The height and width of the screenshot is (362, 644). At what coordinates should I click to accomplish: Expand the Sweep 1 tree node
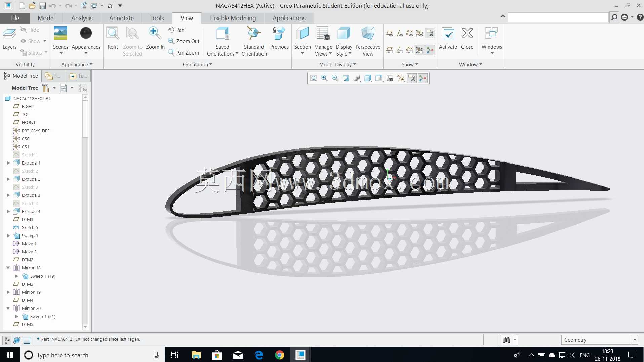[8, 236]
